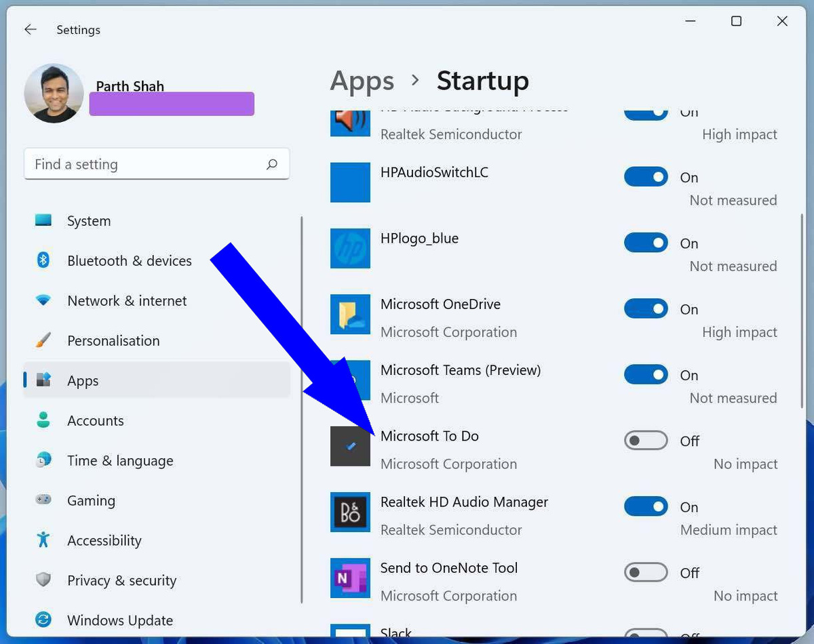This screenshot has height=644, width=814.
Task: Select Accounts in the settings sidebar
Action: 95,420
